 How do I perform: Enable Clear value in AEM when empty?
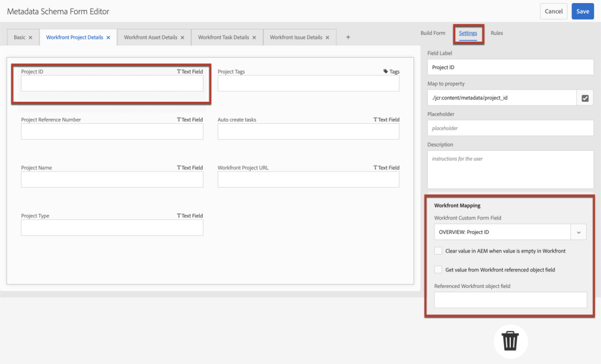click(x=438, y=251)
